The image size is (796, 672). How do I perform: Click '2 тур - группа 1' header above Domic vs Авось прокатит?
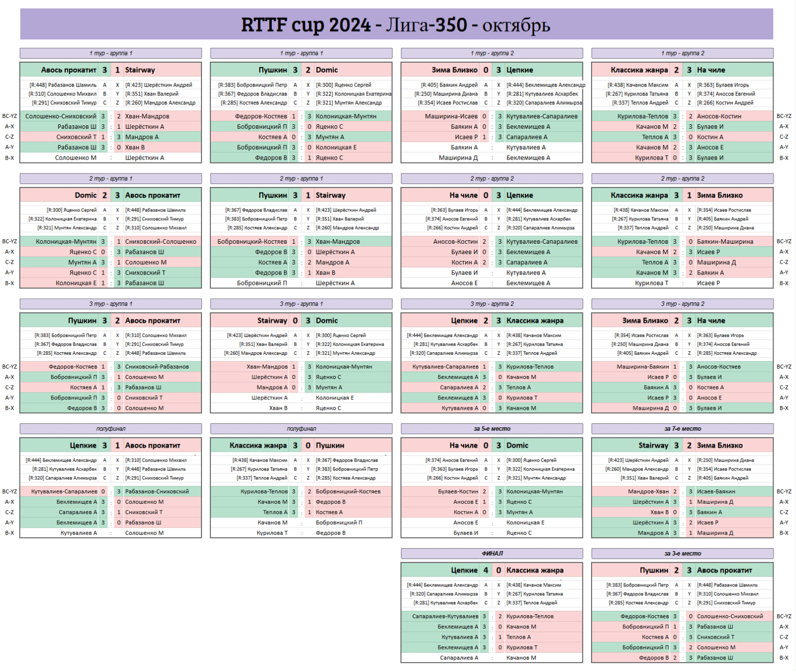coord(110,179)
